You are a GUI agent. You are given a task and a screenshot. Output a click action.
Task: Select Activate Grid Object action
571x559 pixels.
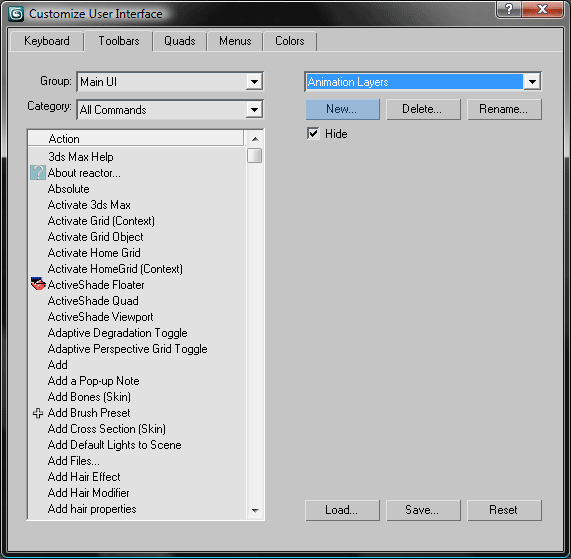coord(95,237)
